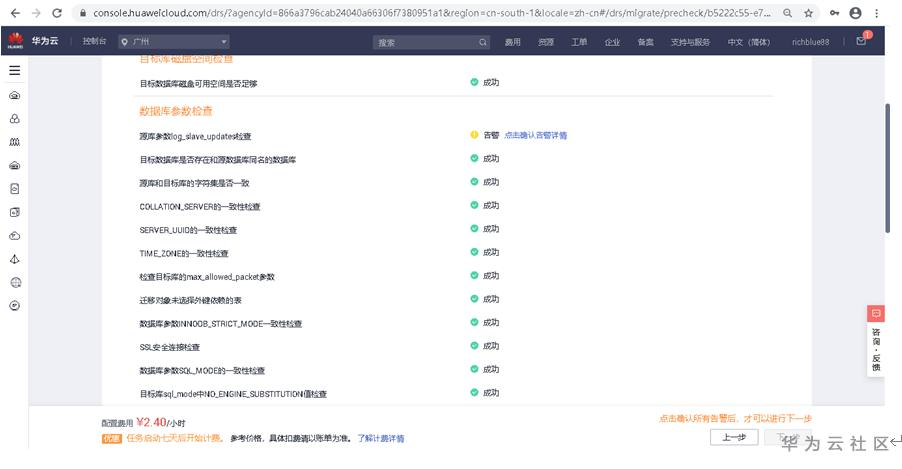Image resolution: width=902 pixels, height=469 pixels.
Task: Open the richblue88 account menu
Action: coord(810,42)
